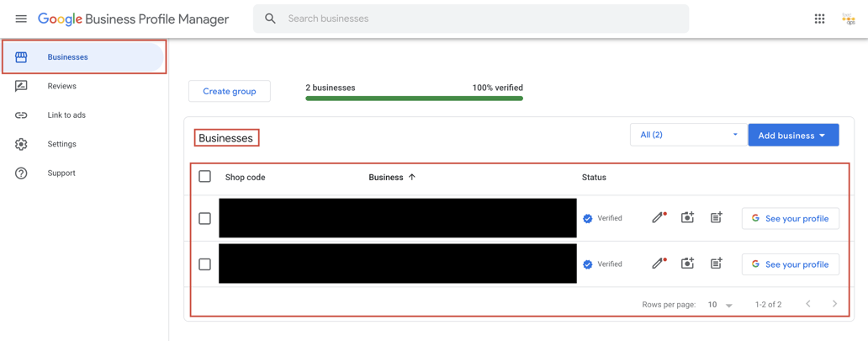Click the Businesses storefront icon
Screen dimensions: 868x341
[21, 57]
